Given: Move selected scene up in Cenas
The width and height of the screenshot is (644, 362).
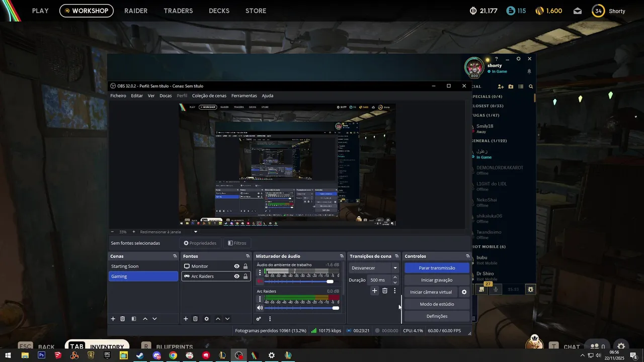Looking at the screenshot, I should pos(145,319).
